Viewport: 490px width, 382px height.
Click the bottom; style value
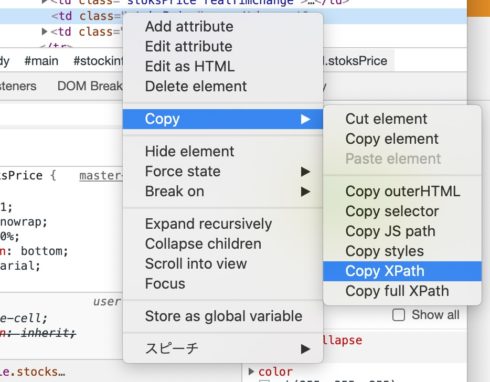pos(44,251)
